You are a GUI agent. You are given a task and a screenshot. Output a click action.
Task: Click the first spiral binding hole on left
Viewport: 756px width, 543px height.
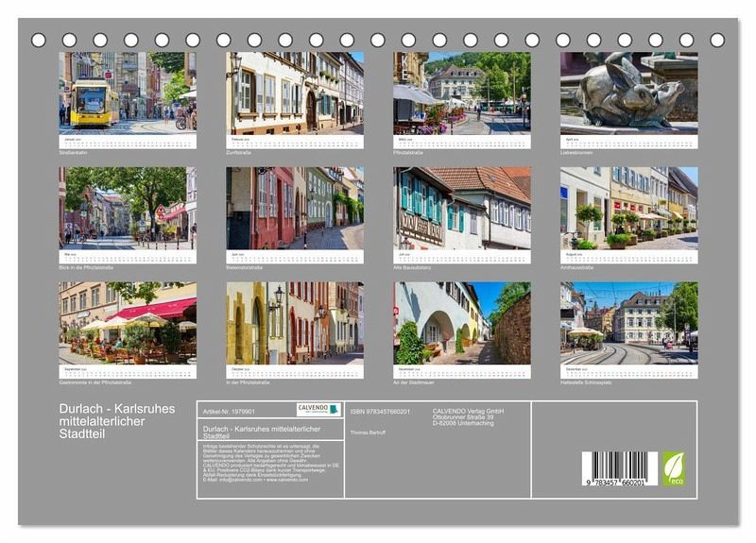[39, 40]
